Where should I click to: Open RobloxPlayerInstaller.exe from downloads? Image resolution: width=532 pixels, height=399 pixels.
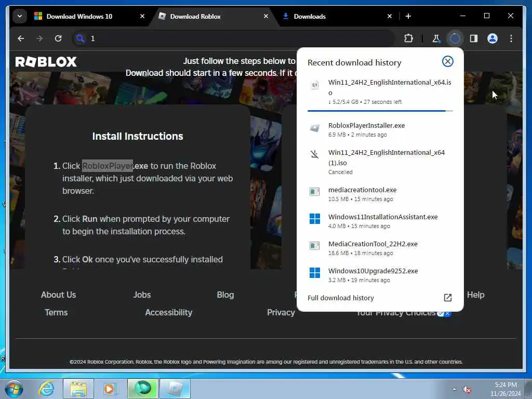tap(380, 129)
